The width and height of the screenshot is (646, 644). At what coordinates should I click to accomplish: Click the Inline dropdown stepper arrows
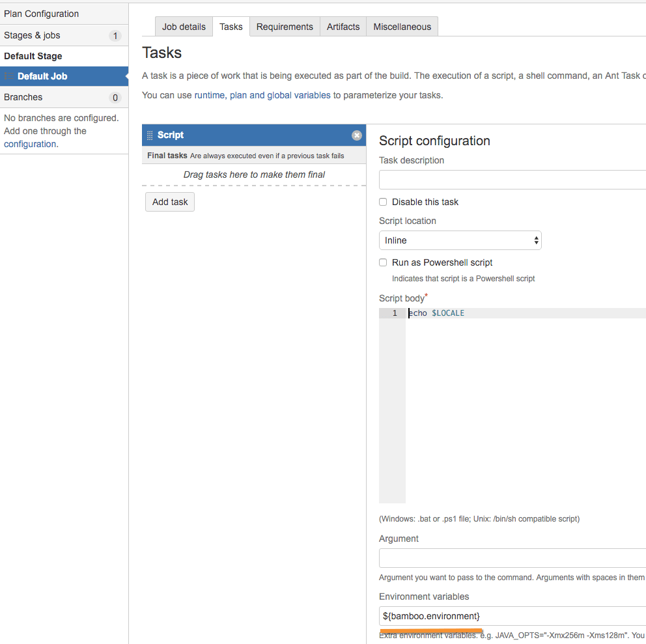(537, 240)
